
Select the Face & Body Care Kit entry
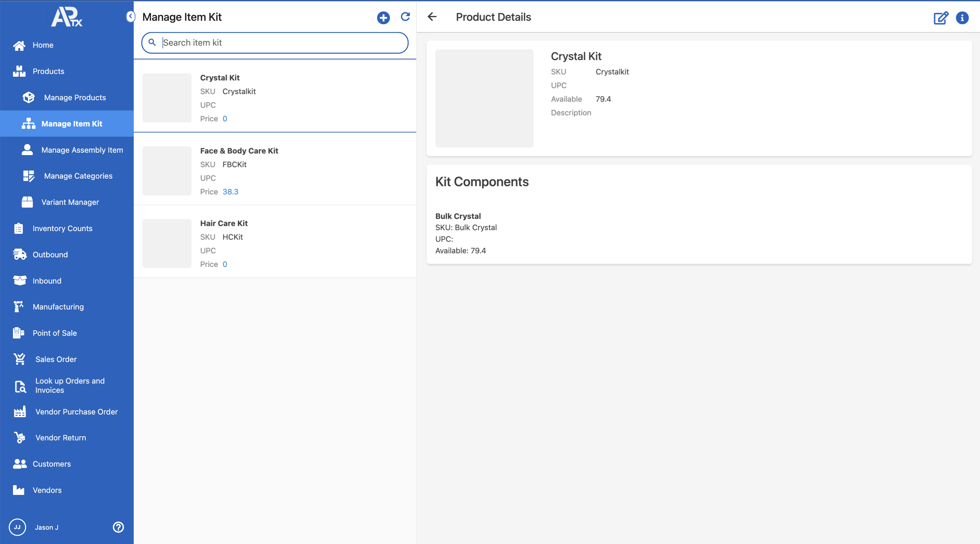tap(239, 151)
